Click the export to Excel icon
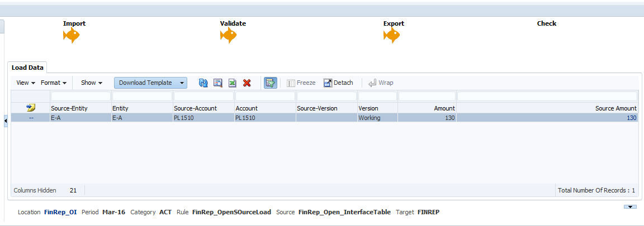This screenshot has width=644, height=226. (232, 83)
